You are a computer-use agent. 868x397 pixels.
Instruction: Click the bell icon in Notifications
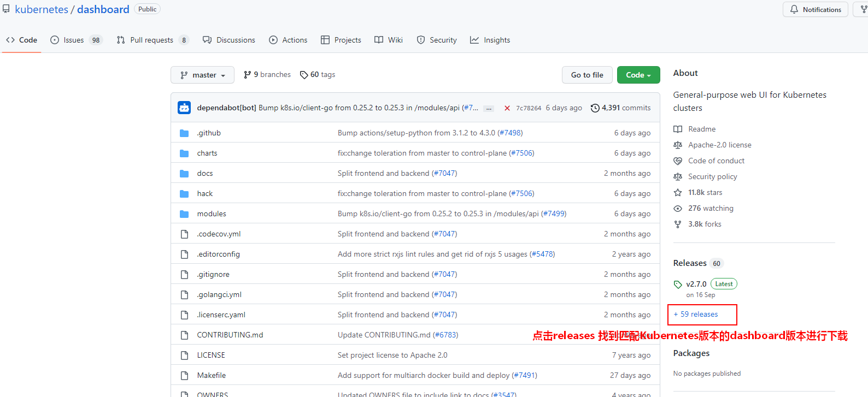794,10
